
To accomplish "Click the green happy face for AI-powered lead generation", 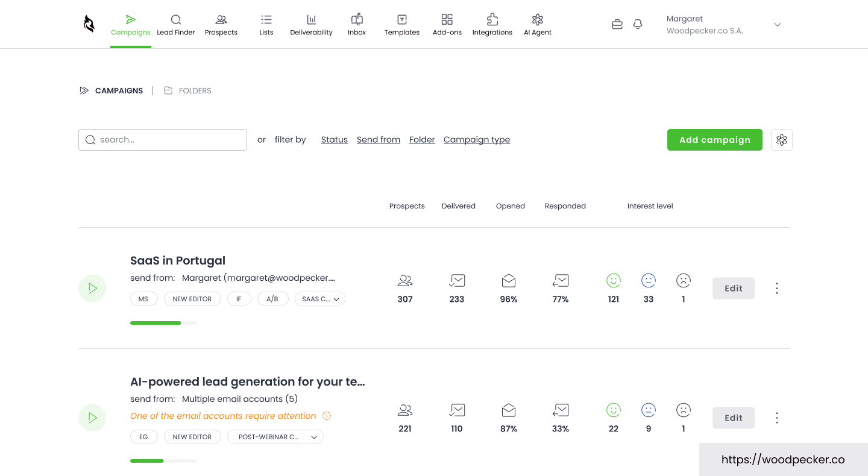I will pos(614,410).
